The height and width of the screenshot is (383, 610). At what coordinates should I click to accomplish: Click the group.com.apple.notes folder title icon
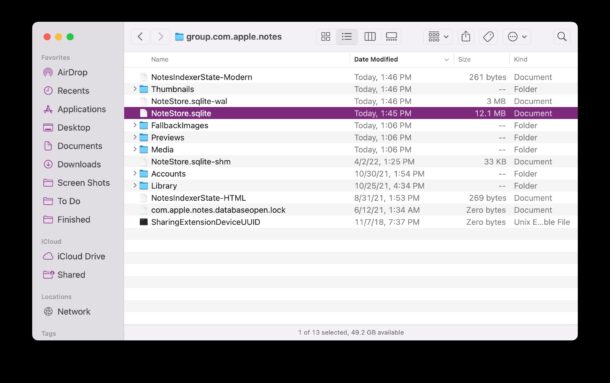179,37
